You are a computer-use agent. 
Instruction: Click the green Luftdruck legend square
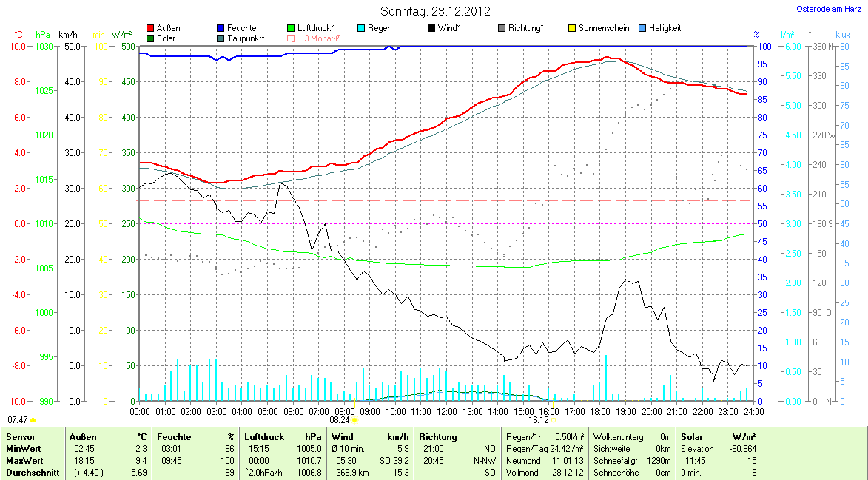pos(291,28)
